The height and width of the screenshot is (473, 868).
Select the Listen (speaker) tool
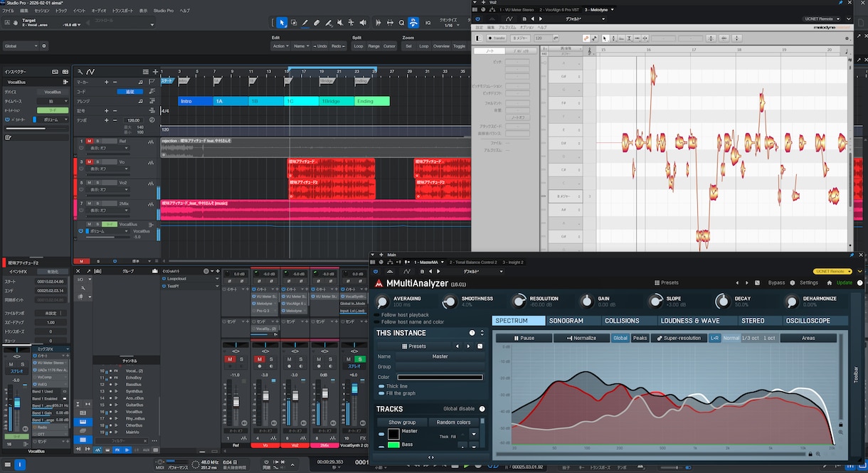point(361,23)
